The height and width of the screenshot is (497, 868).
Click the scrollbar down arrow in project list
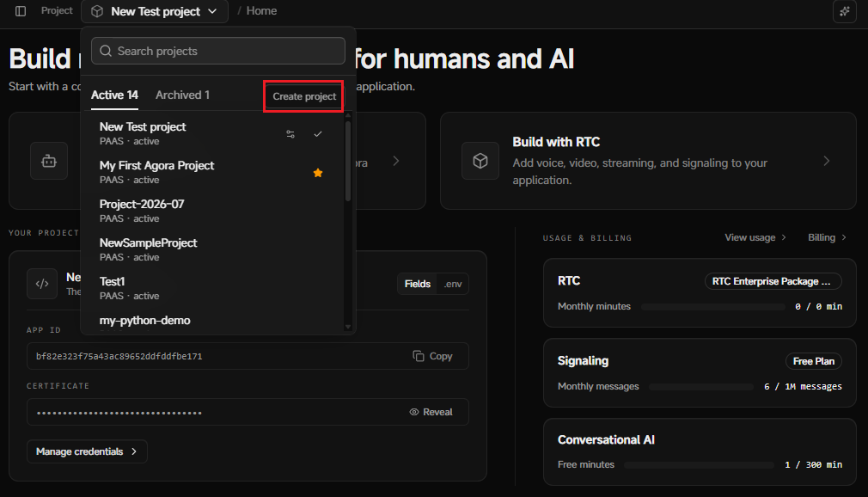[348, 327]
